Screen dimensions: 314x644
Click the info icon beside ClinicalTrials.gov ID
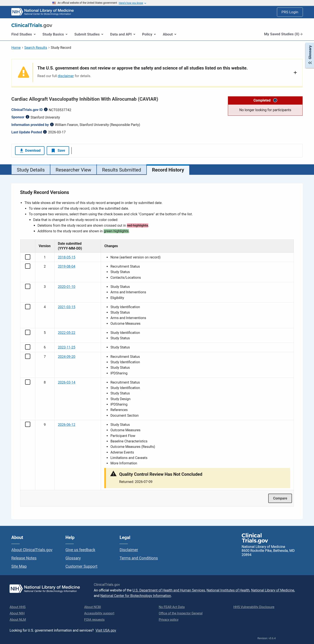[x=46, y=109]
